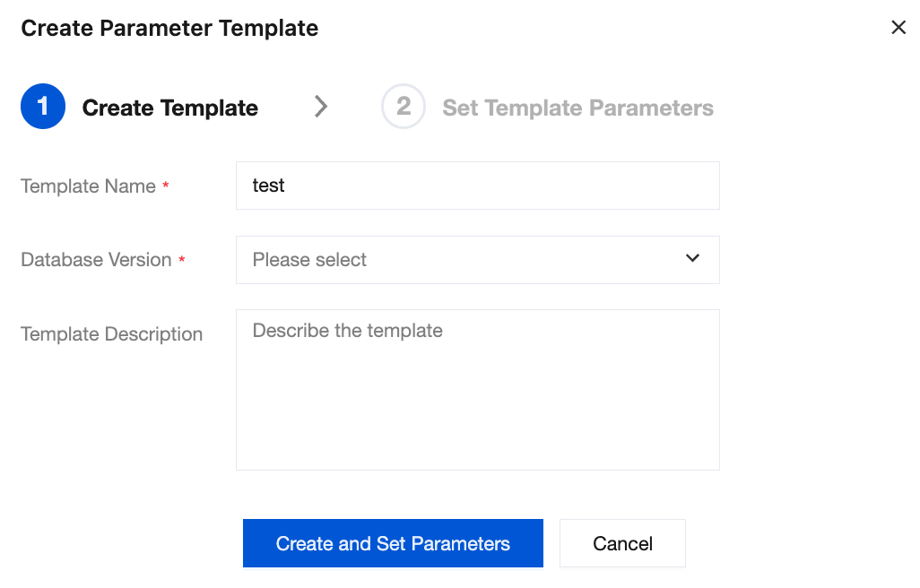Click the Database Version dropdown chevron
920x588 pixels.
[692, 258]
